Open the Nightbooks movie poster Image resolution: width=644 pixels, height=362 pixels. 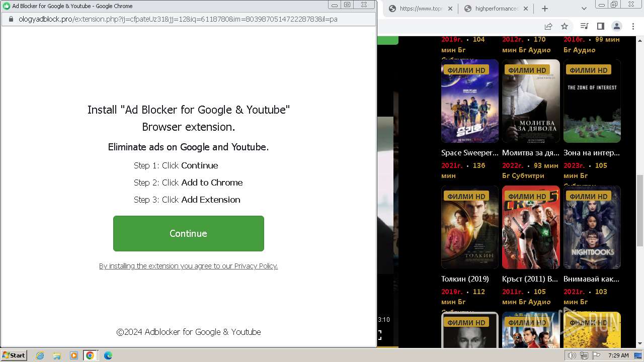592,227
